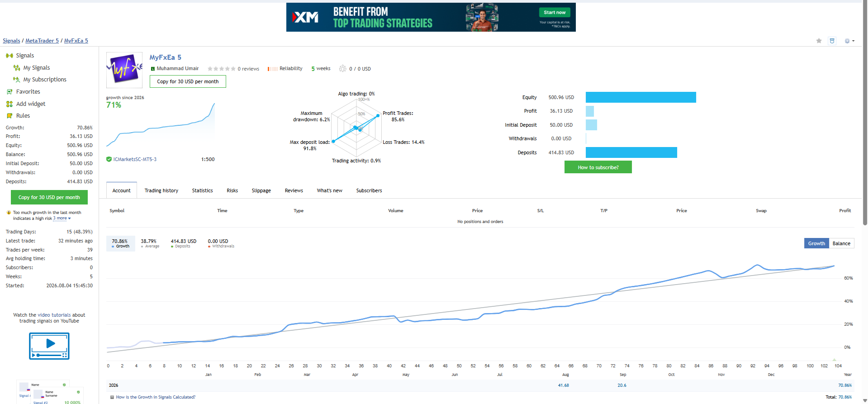Add signal to favorites with star icon

coord(819,41)
